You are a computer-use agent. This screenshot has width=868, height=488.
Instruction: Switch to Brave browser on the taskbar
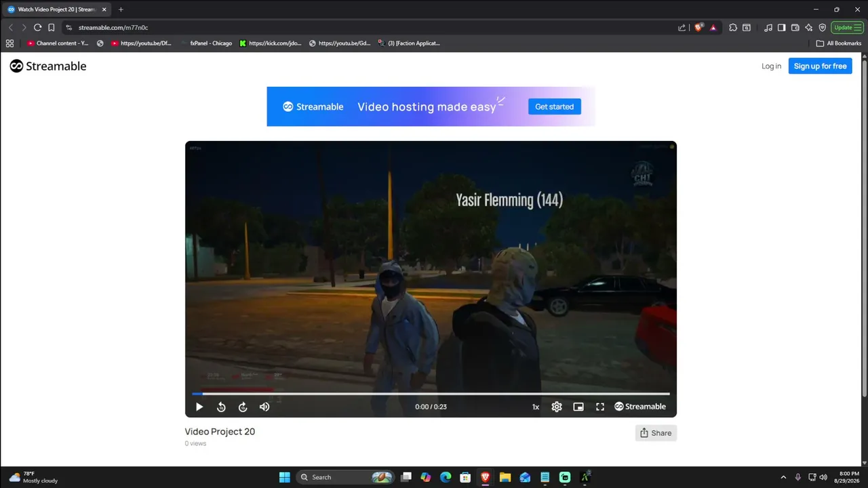point(486,477)
